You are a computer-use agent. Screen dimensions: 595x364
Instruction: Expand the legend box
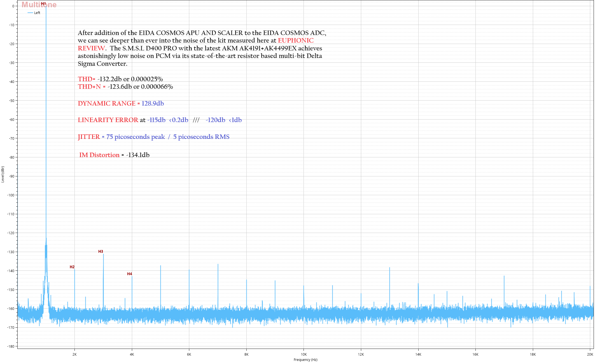coord(34,13)
